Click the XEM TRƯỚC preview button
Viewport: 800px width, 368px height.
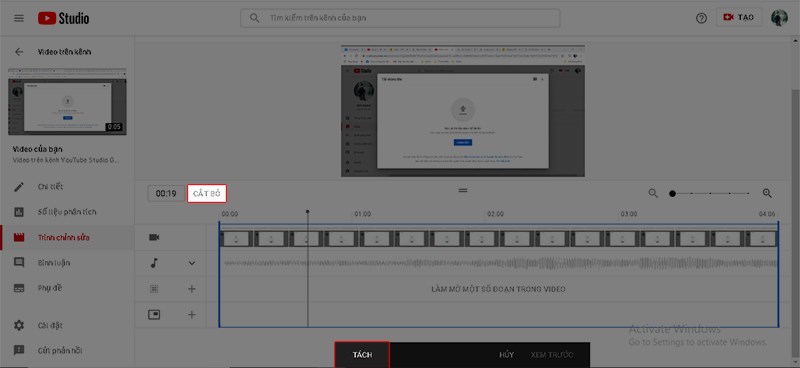pyautogui.click(x=552, y=355)
